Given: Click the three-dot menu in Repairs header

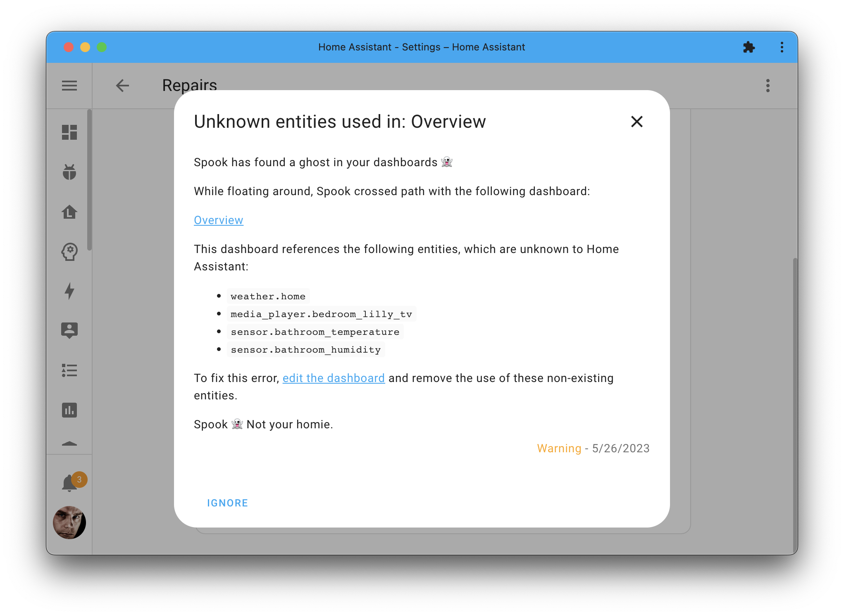Looking at the screenshot, I should [768, 85].
